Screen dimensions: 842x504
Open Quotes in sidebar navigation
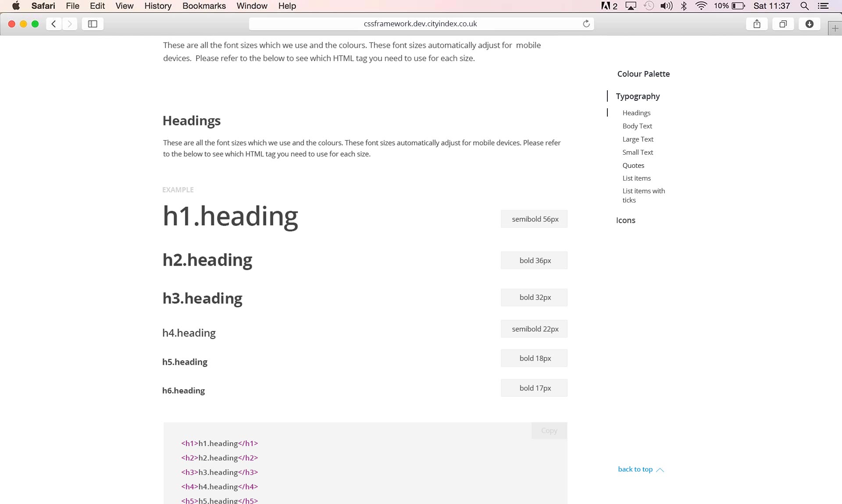click(633, 165)
